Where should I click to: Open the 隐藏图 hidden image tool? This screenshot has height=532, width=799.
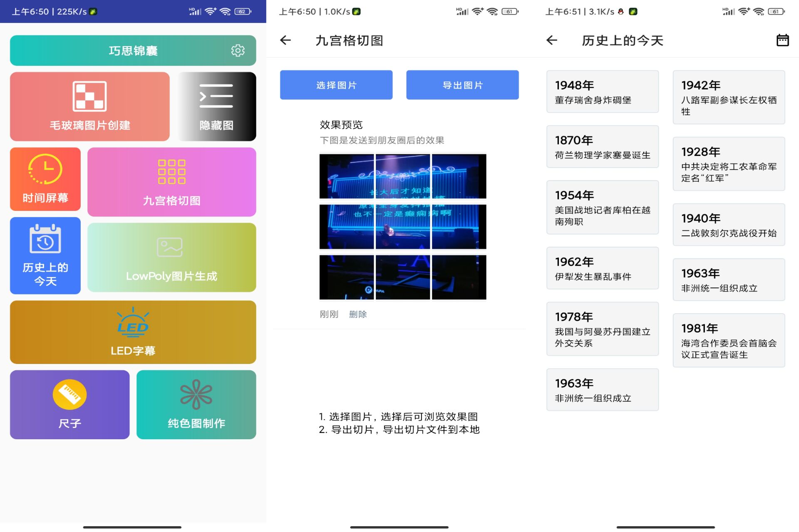(216, 106)
